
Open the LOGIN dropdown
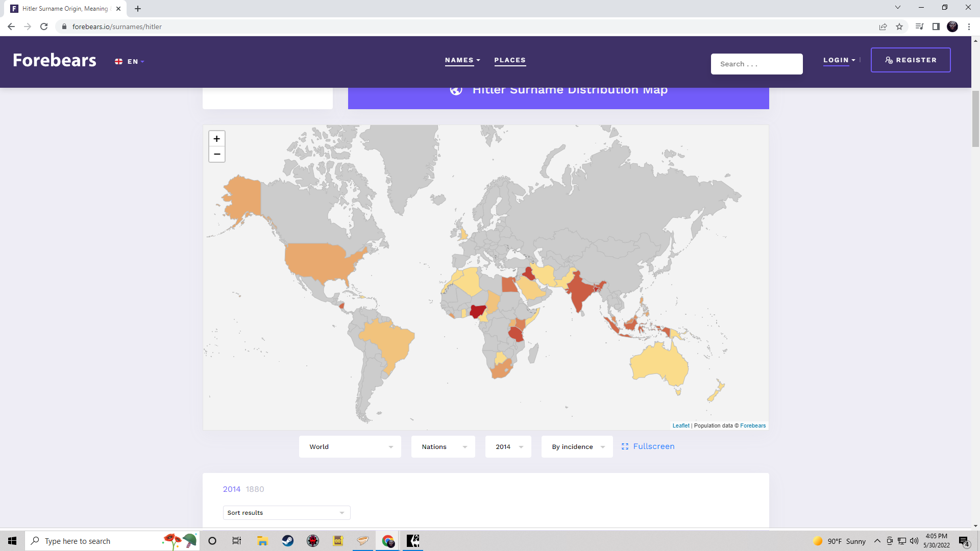pyautogui.click(x=839, y=60)
